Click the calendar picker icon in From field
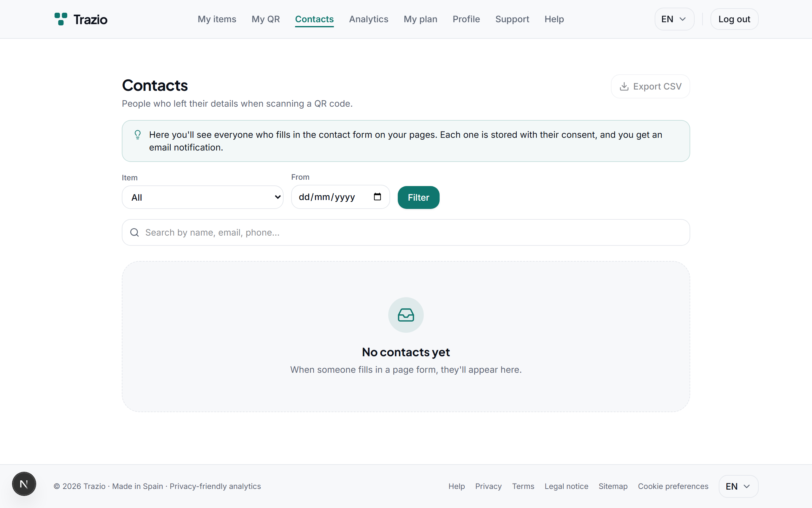Screen dimensions: 812x508 pyautogui.click(x=377, y=197)
